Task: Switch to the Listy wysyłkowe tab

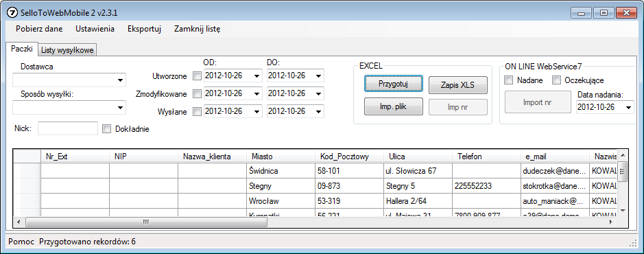Action: (x=68, y=50)
